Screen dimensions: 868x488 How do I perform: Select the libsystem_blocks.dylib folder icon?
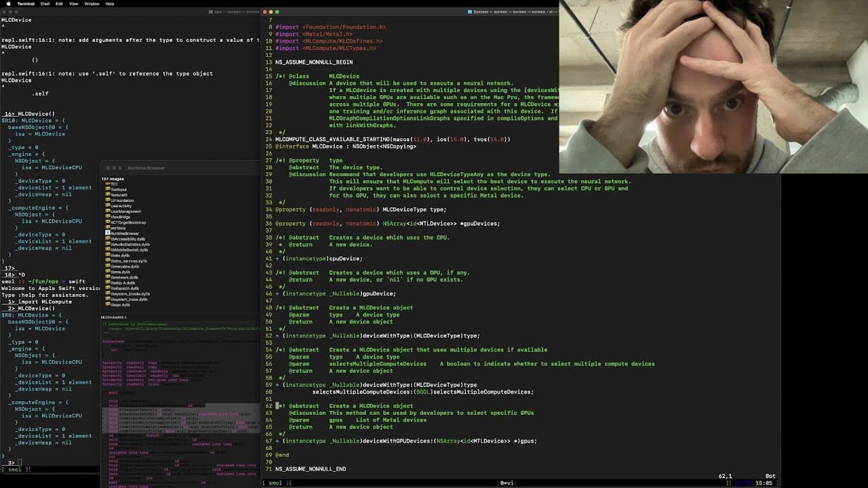click(108, 293)
